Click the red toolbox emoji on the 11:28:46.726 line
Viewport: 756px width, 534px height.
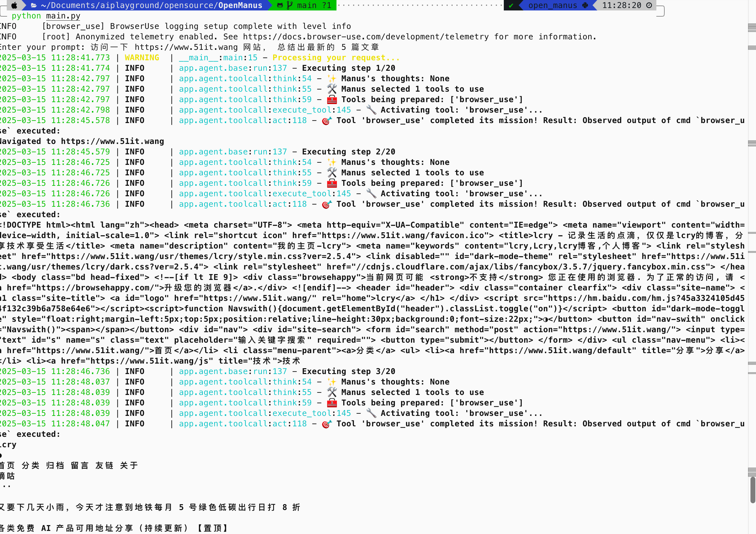(332, 183)
